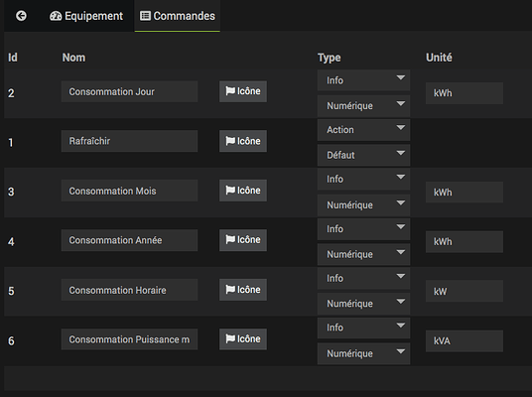Click the back arrow icon
The image size is (532, 397).
point(21,16)
